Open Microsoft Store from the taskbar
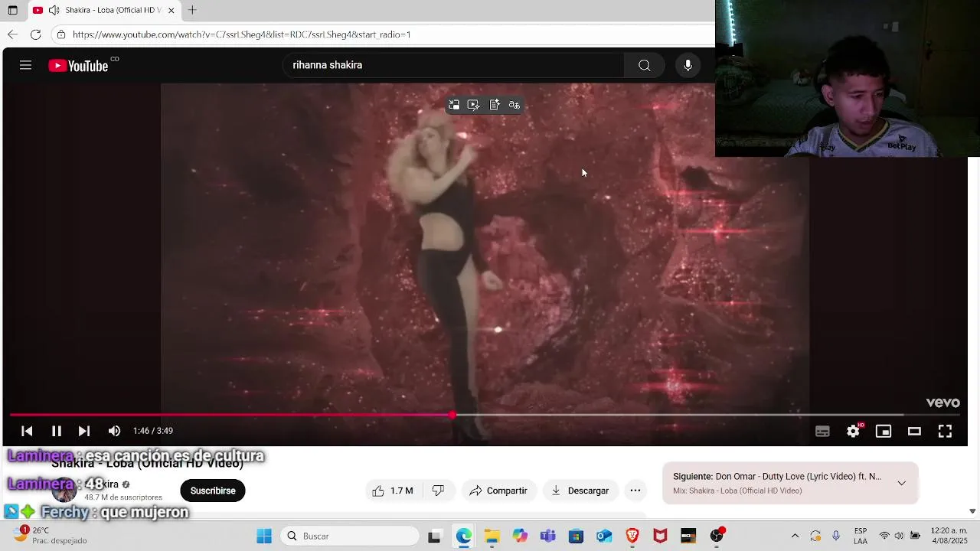Screen dimensions: 980x551 click(x=576, y=536)
